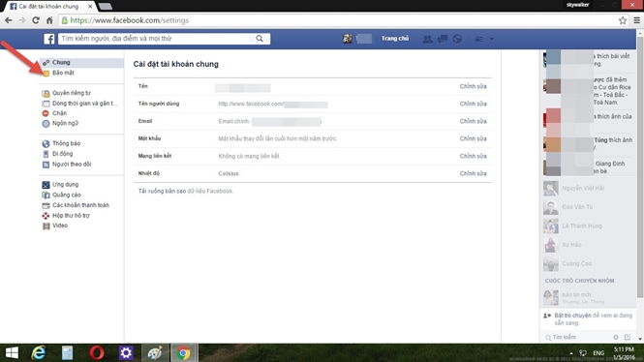The image size is (644, 362).
Task: Click the browser home icon
Action: coord(49,20)
